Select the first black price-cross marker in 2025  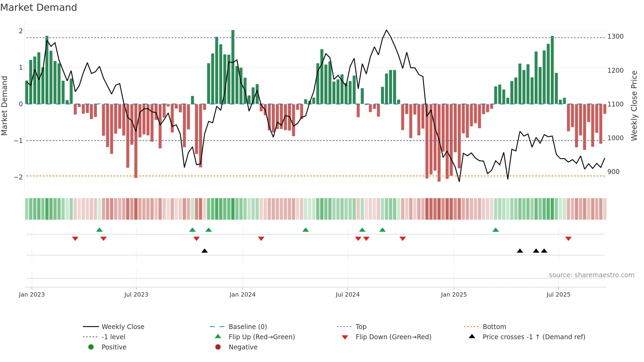(x=520, y=251)
